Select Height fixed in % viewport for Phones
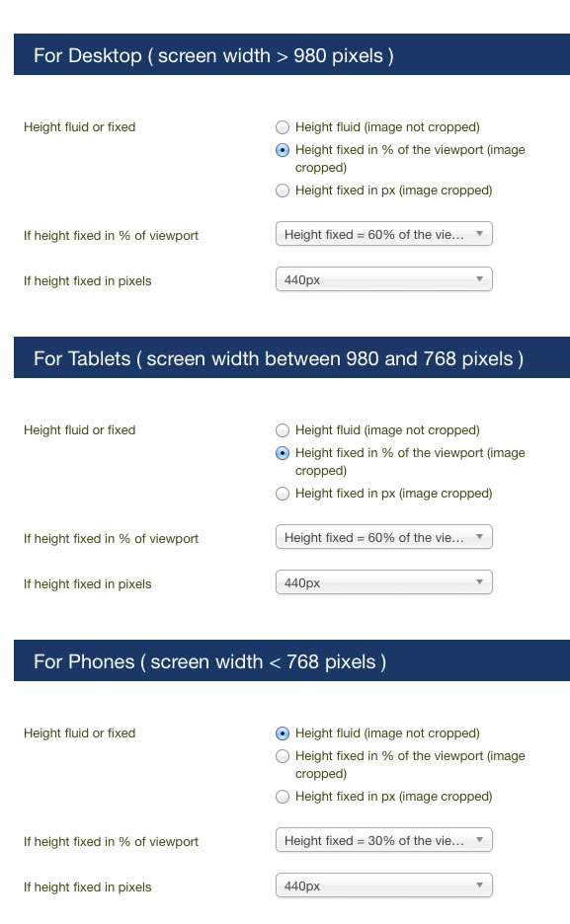Screen dimensions: 570x924 click(x=283, y=756)
